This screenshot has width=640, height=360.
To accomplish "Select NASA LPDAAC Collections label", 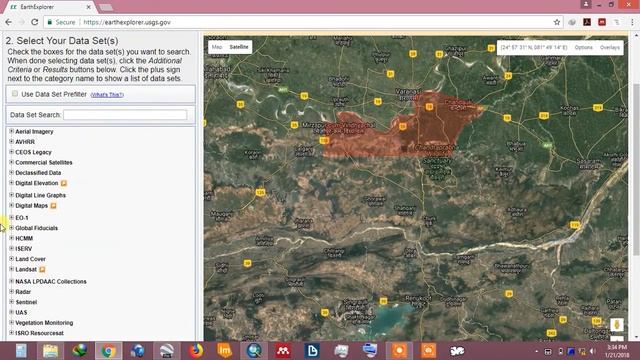I will pos(51,282).
